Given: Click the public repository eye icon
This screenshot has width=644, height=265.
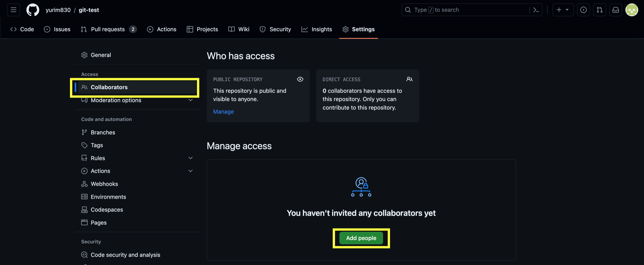Looking at the screenshot, I should tap(300, 79).
